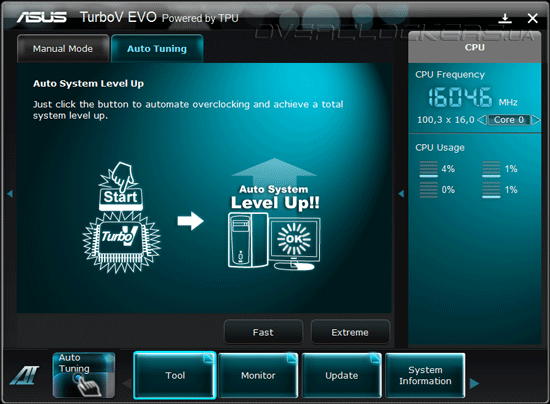Start Fast auto overclocking

[x=263, y=332]
